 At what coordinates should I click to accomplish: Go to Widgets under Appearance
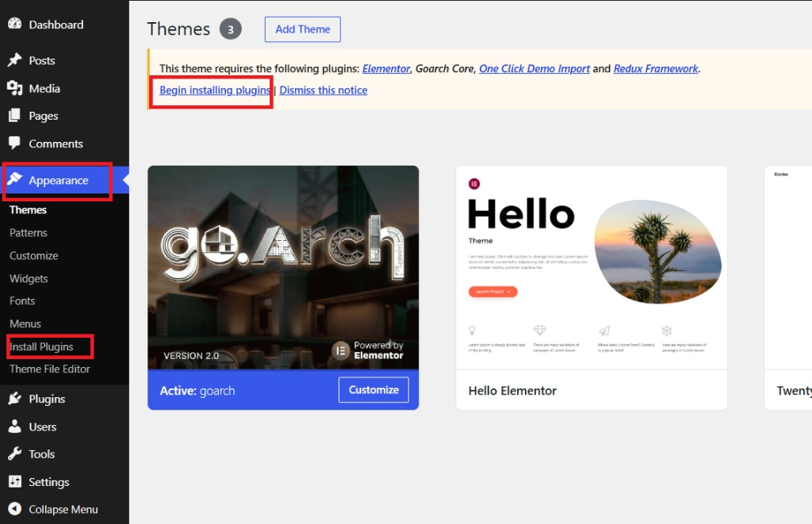[x=29, y=278]
